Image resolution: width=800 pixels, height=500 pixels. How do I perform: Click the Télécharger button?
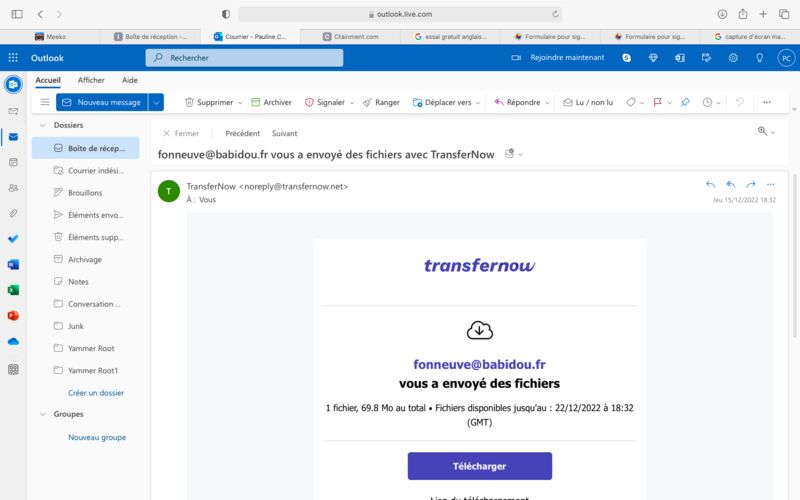point(480,466)
